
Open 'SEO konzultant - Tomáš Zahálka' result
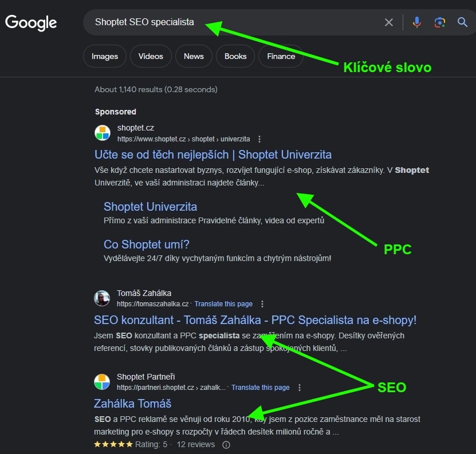(x=255, y=320)
